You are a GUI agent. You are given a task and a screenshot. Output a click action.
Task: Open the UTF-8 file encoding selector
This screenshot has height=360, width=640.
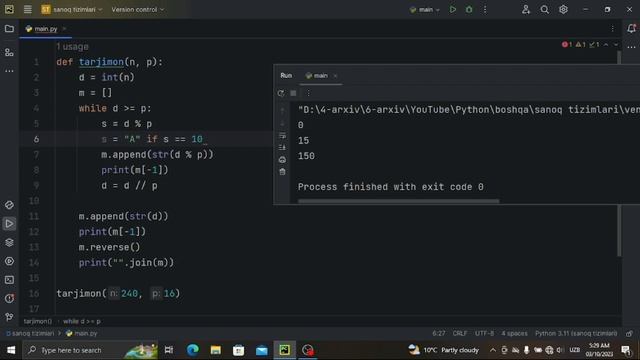(484, 333)
